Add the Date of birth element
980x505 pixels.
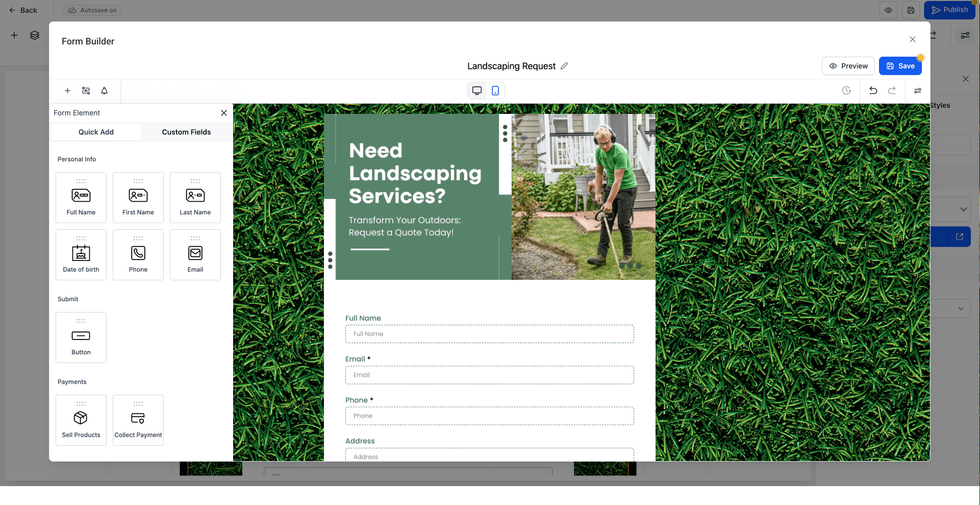coord(81,255)
